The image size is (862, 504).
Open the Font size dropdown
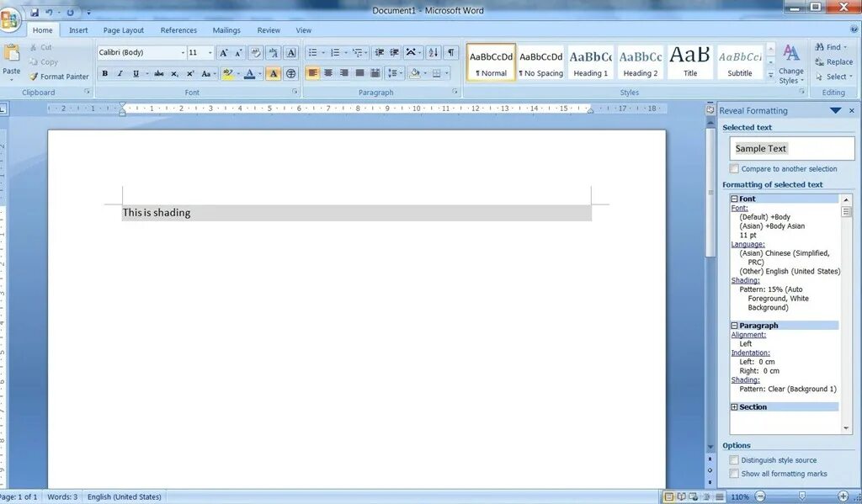(210, 53)
